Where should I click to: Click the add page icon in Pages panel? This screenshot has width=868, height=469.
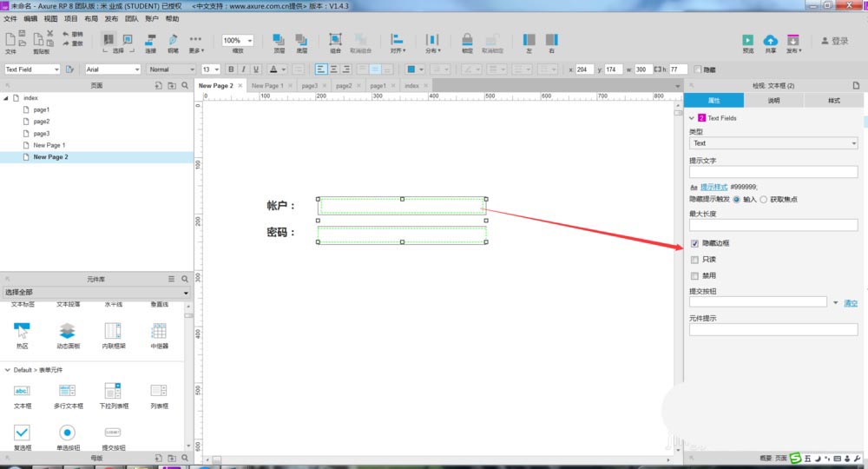(158, 85)
